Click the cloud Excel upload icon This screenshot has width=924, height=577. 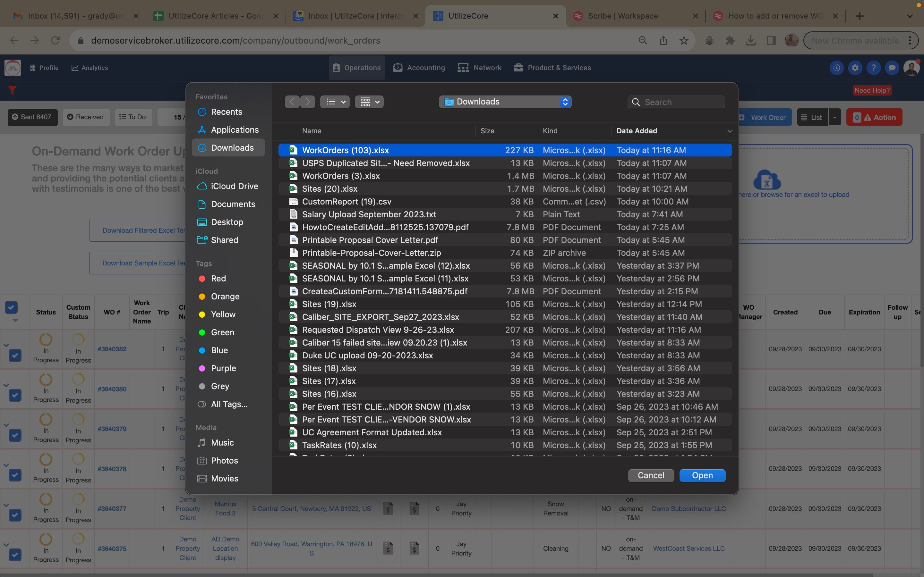(767, 180)
